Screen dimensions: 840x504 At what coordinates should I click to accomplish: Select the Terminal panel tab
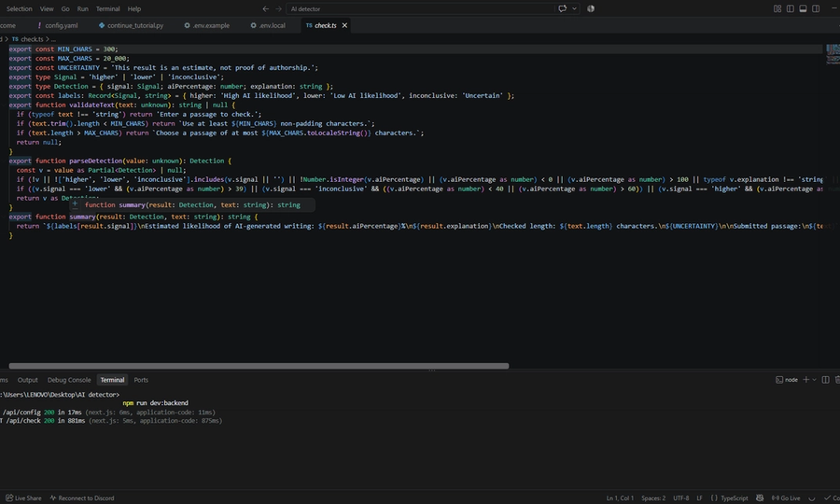(113, 380)
